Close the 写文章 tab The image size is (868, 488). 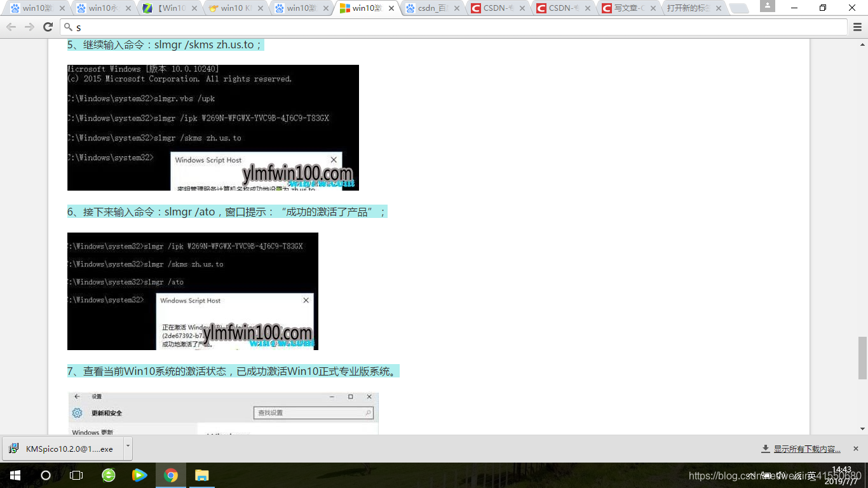(x=653, y=9)
